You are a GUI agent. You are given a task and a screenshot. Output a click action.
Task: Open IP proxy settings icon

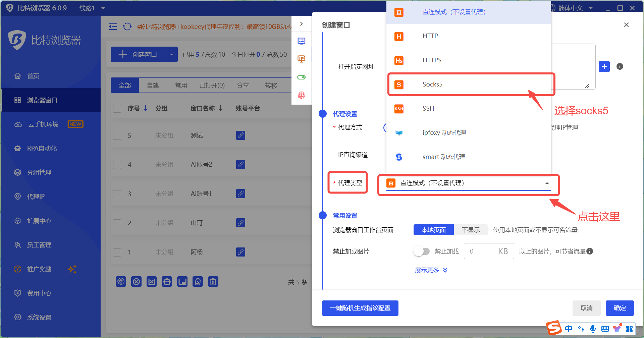click(x=302, y=59)
